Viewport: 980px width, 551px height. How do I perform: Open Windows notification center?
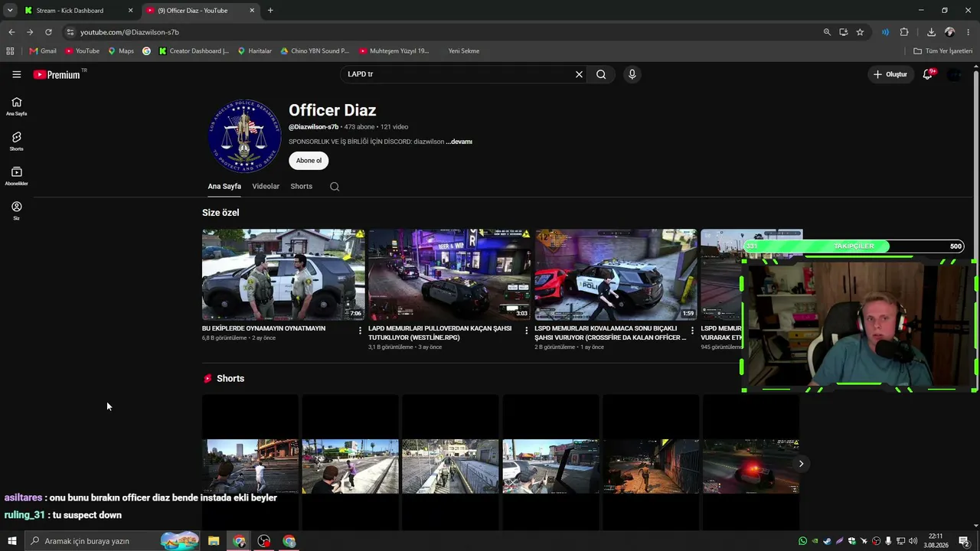[x=964, y=541]
